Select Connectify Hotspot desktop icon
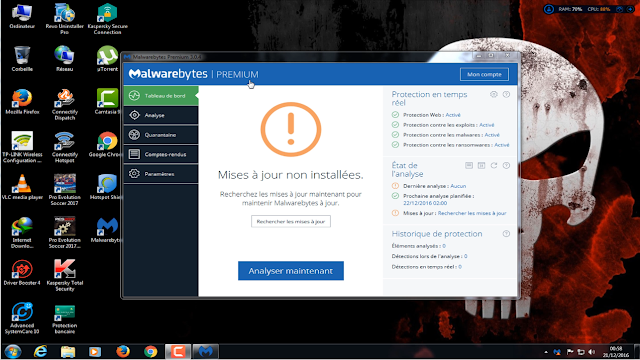Image resolution: width=640 pixels, height=360 pixels. tap(64, 147)
